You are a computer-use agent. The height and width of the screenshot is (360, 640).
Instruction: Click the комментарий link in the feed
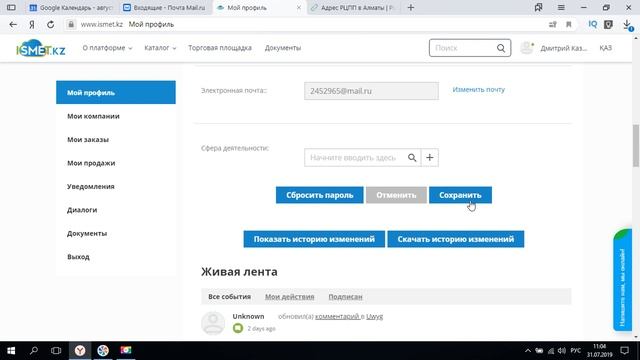pos(337,316)
